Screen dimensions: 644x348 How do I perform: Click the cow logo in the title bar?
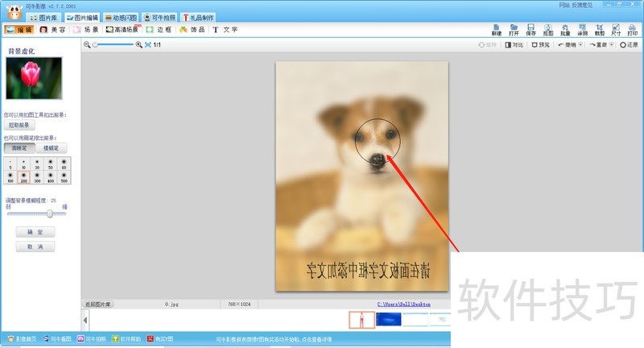coord(14,12)
